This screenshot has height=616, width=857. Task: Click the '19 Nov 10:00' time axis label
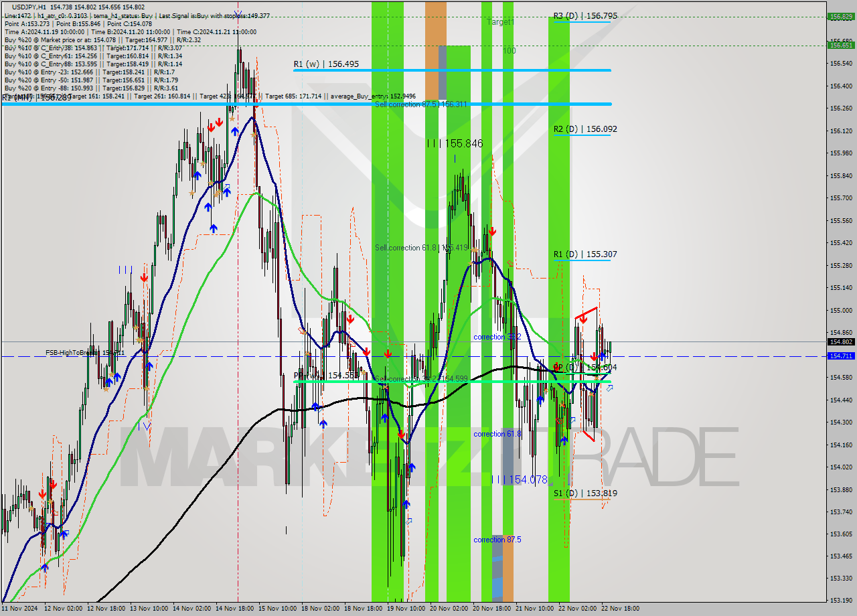tap(406, 609)
